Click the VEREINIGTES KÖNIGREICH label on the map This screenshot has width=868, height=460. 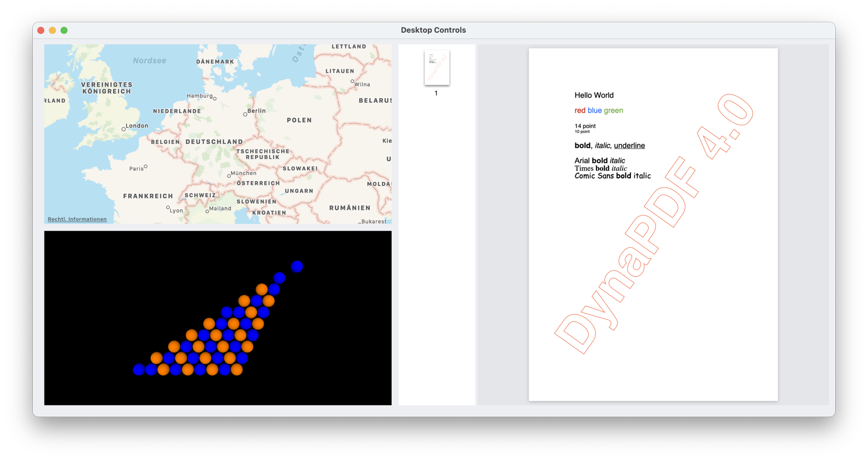pyautogui.click(x=106, y=88)
